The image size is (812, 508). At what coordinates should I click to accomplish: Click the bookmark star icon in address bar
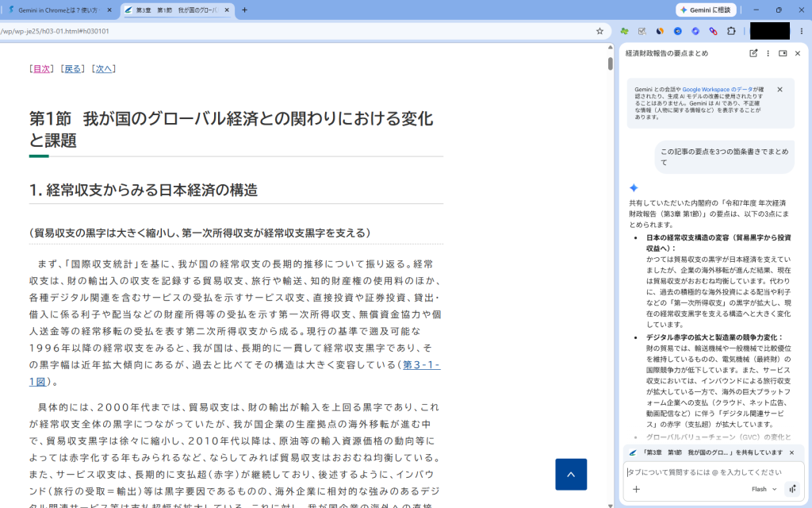599,31
